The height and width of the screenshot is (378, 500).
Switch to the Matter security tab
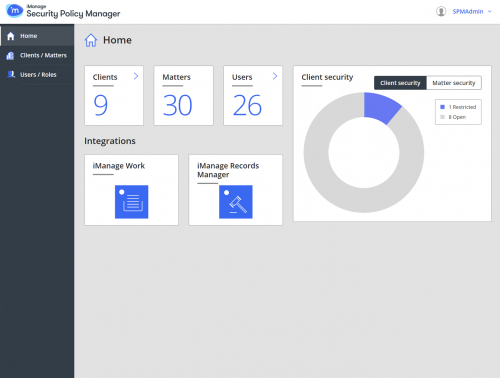[x=454, y=83]
